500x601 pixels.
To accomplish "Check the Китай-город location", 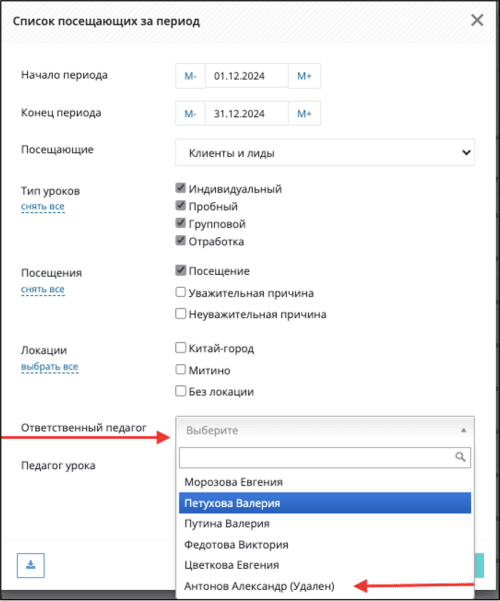I will (x=181, y=348).
